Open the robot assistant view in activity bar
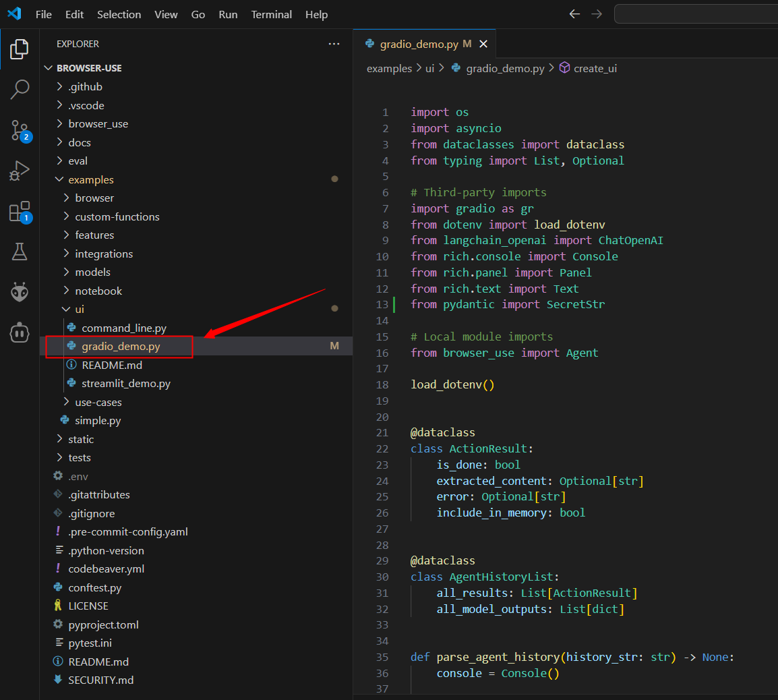The height and width of the screenshot is (700, 778). 20,332
